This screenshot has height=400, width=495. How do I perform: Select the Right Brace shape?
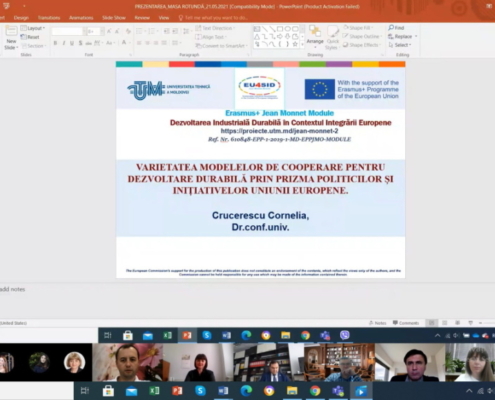point(287,44)
